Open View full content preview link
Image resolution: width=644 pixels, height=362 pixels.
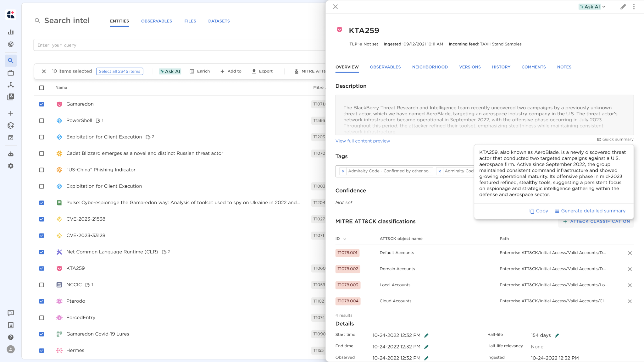point(363,141)
